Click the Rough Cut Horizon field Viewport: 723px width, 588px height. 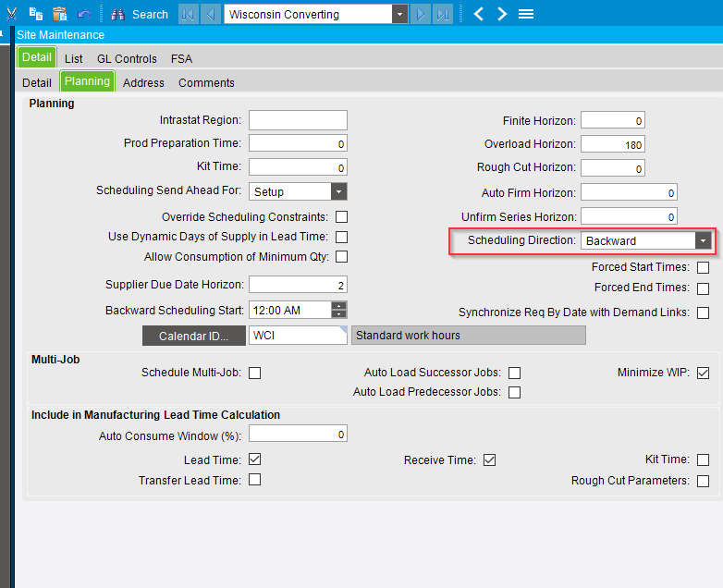click(x=613, y=168)
